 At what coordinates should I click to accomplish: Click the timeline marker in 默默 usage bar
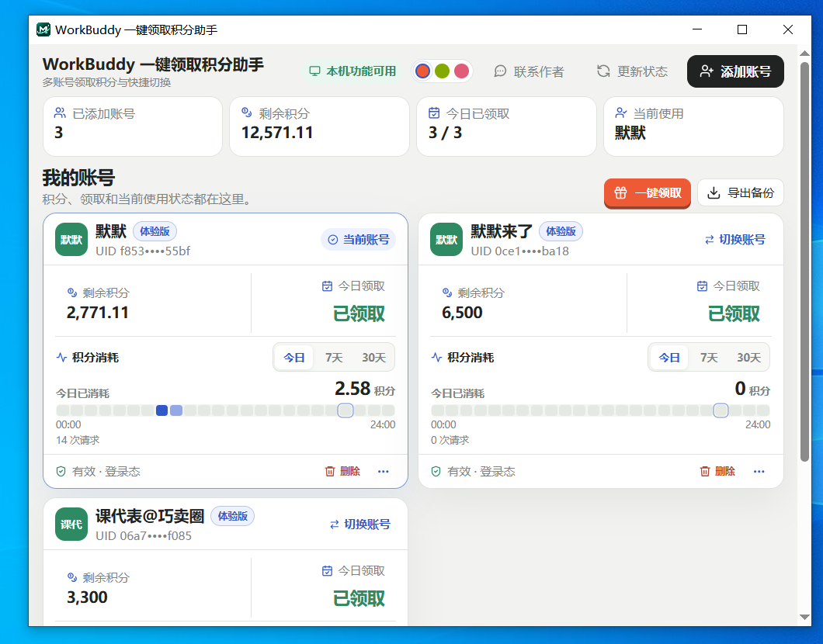coord(346,410)
